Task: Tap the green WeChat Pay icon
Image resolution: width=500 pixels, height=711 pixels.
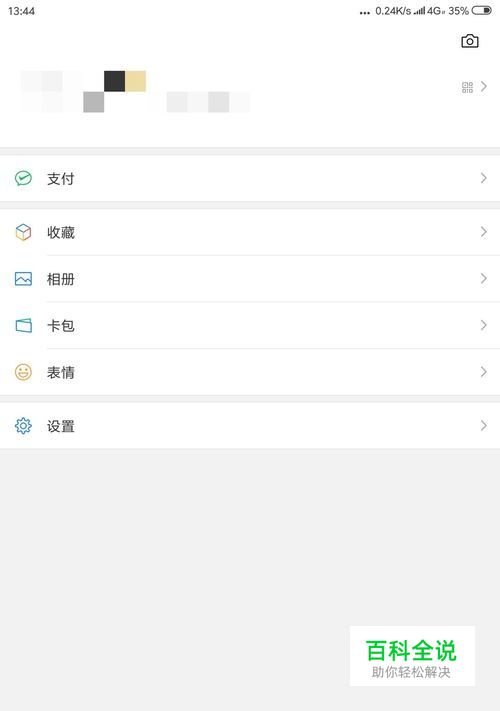Action: (23, 178)
